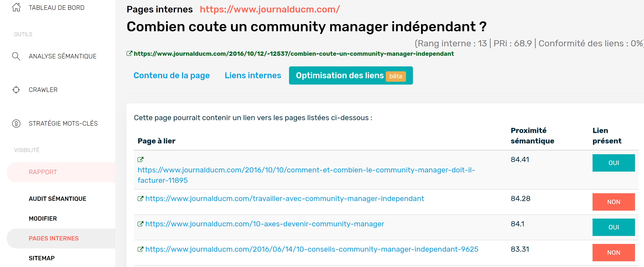644x267 pixels.
Task: Open the green combien-coute-un-community-manager-independant URL
Action: pos(294,54)
